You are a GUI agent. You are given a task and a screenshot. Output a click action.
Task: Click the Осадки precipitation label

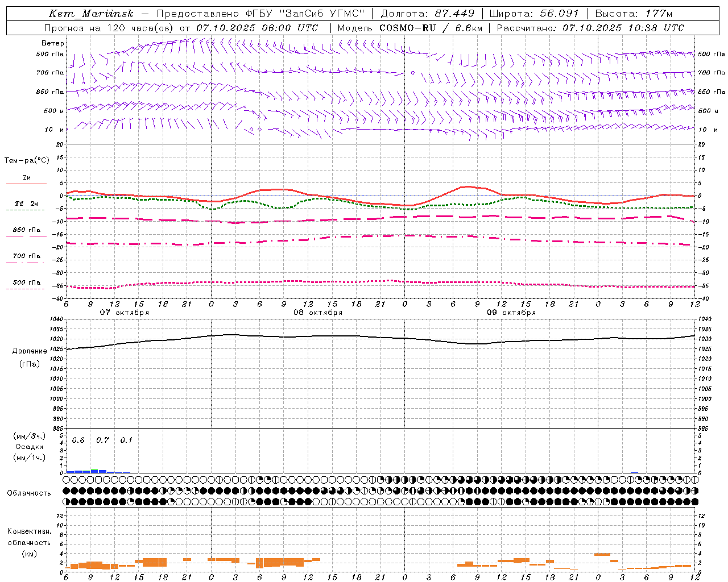(30, 447)
